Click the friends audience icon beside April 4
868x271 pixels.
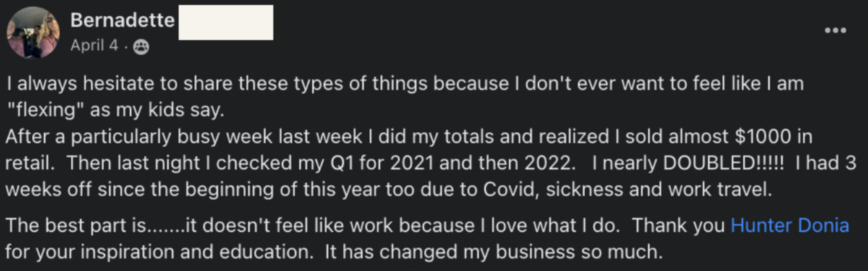tap(140, 45)
